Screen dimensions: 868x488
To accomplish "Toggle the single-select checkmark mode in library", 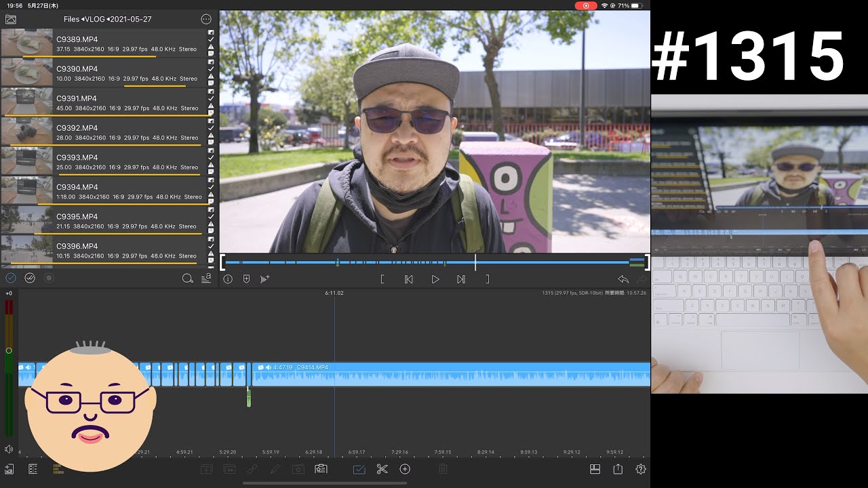I will pos(11,278).
